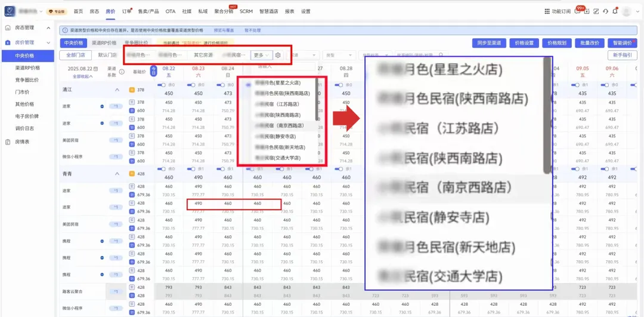Open messages icon with 99+ badge
This screenshot has height=317, width=644.
pyautogui.click(x=577, y=11)
